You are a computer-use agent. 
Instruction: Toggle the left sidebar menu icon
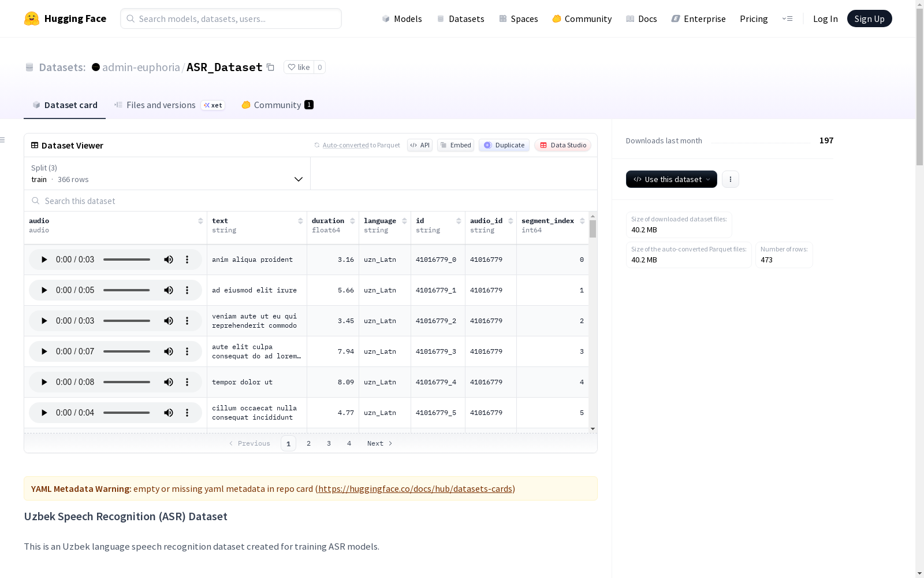(2, 140)
